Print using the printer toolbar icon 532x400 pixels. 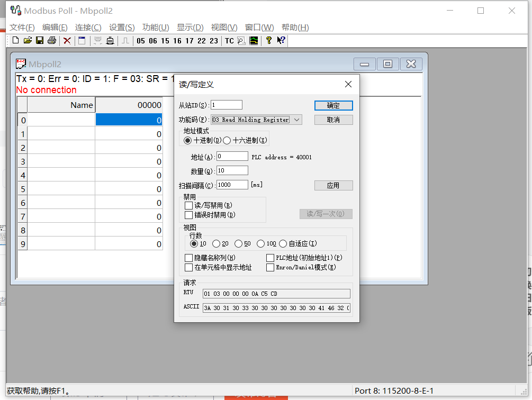(52, 40)
